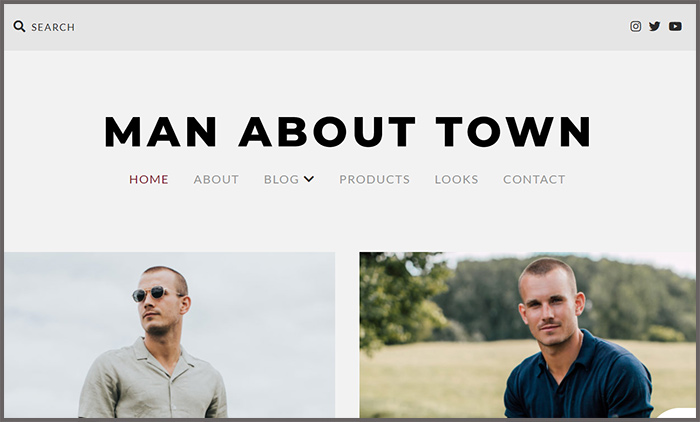Navigate to the Looks page

(456, 180)
